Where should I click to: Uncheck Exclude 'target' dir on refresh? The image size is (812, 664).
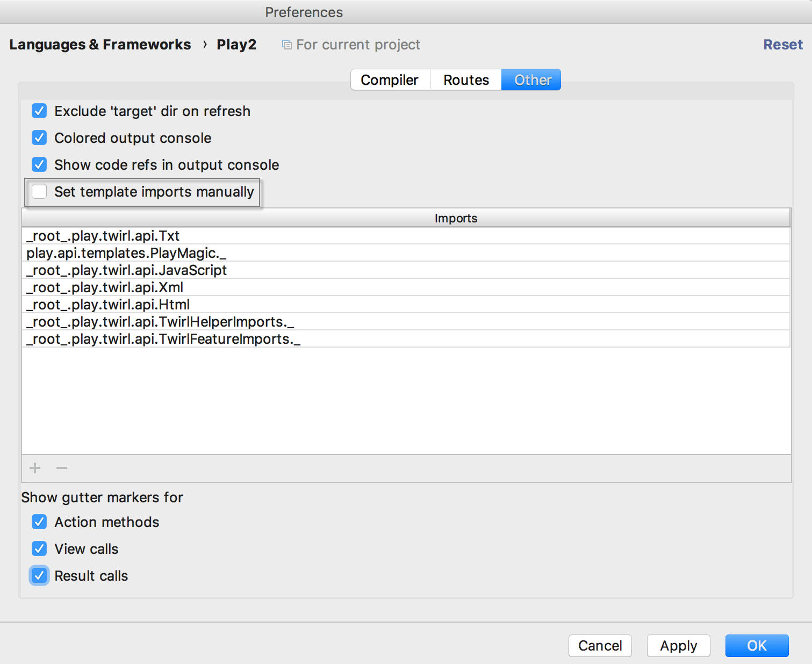(x=39, y=111)
